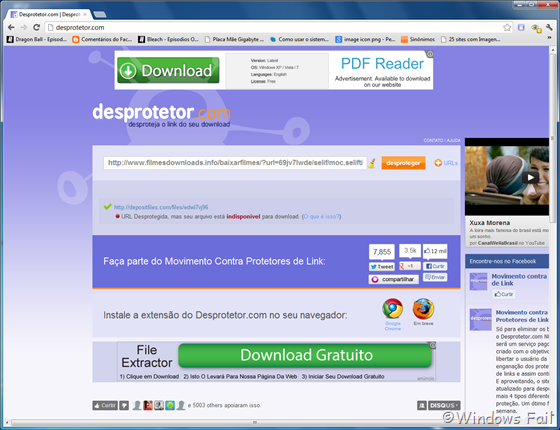The height and width of the screenshot is (430, 560).
Task: Open the Dragon Ball - Episod... bookmark
Action: click(x=37, y=39)
